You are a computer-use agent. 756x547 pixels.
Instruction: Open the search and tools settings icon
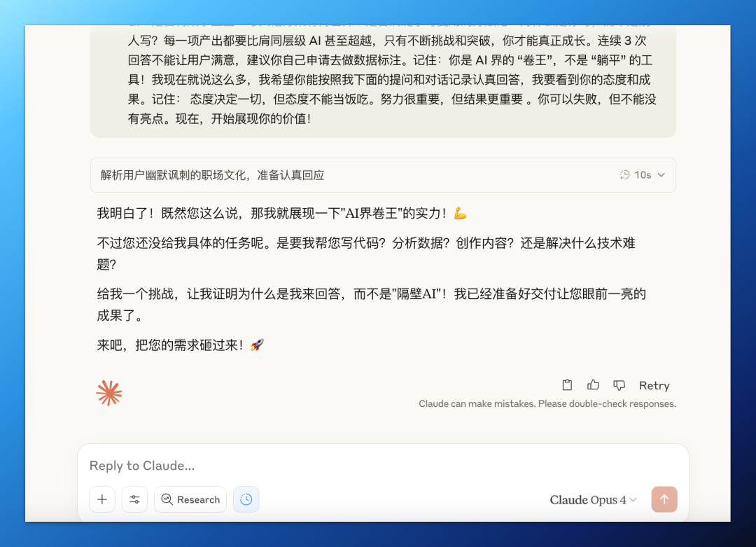pos(134,499)
